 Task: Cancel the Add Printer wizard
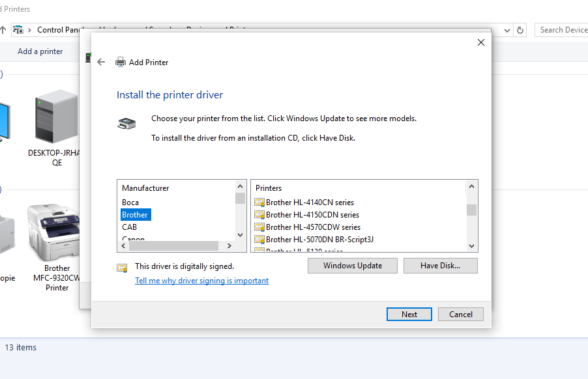pyautogui.click(x=460, y=315)
